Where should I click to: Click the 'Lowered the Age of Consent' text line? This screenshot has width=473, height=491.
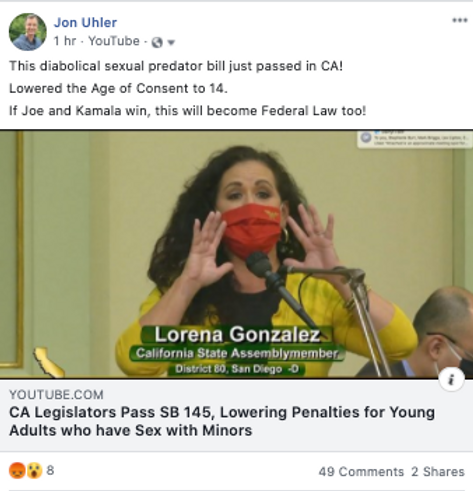click(x=118, y=88)
